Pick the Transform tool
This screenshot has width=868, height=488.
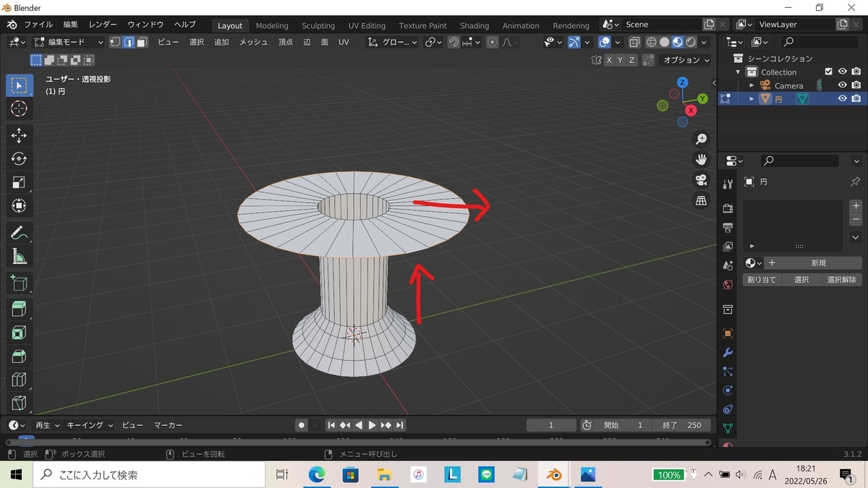(x=20, y=206)
